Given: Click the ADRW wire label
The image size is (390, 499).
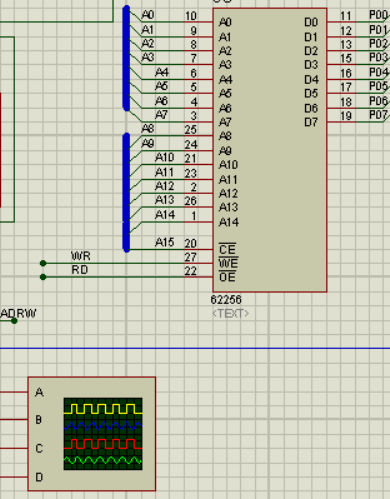Looking at the screenshot, I should pos(18,313).
